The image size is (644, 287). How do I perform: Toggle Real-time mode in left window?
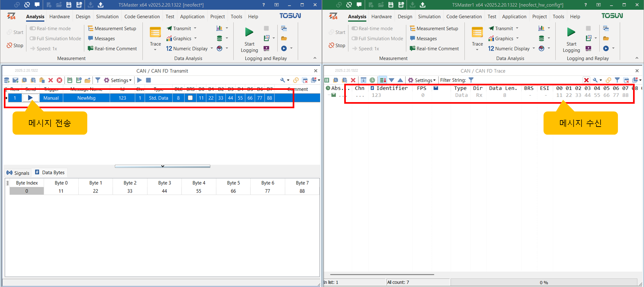point(50,28)
